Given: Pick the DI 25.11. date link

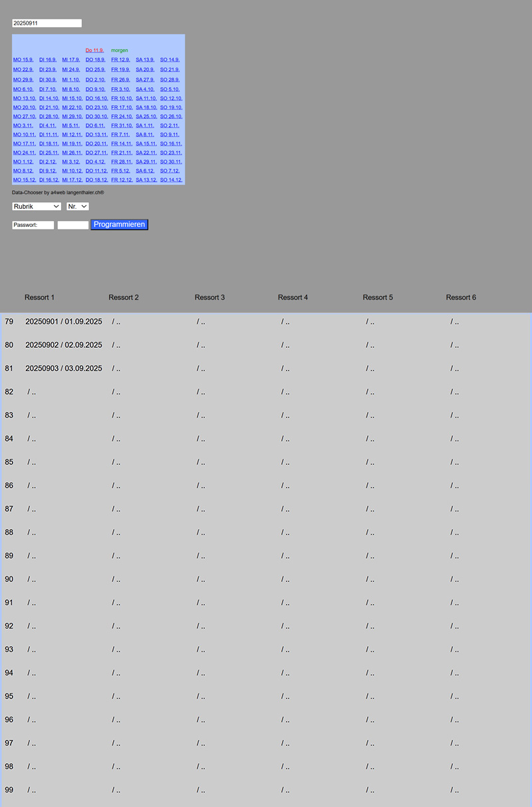Looking at the screenshot, I should (x=48, y=152).
